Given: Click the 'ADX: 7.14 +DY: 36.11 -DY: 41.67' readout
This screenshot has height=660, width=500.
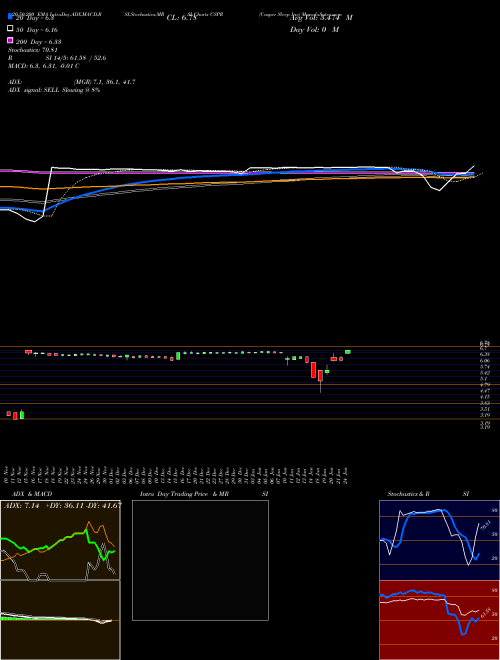Looking at the screenshot, I should (63, 505).
